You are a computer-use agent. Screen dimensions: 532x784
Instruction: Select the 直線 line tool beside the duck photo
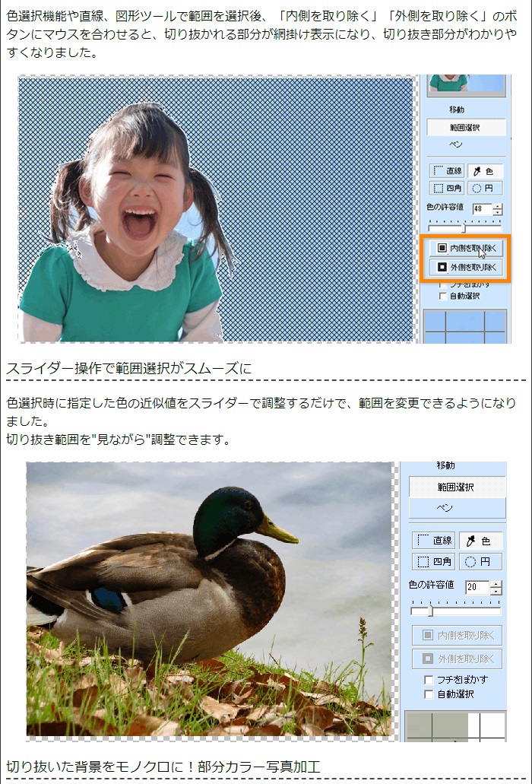coord(434,541)
